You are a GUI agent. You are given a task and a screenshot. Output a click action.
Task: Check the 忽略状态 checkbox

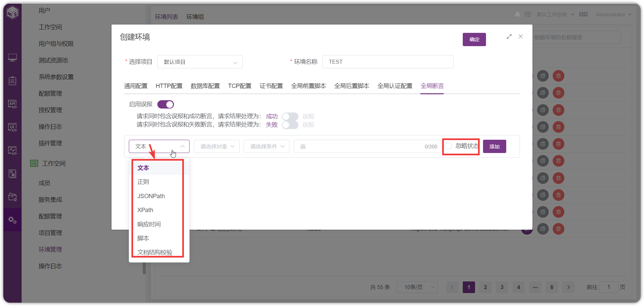coord(448,146)
